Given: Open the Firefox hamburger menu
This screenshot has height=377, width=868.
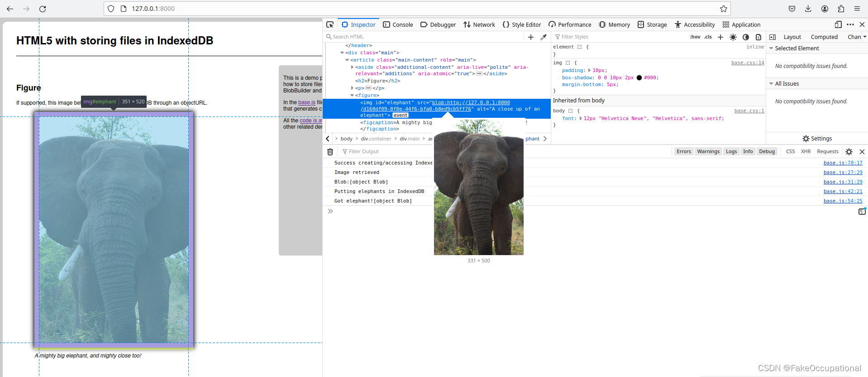Looking at the screenshot, I should tap(857, 9).
